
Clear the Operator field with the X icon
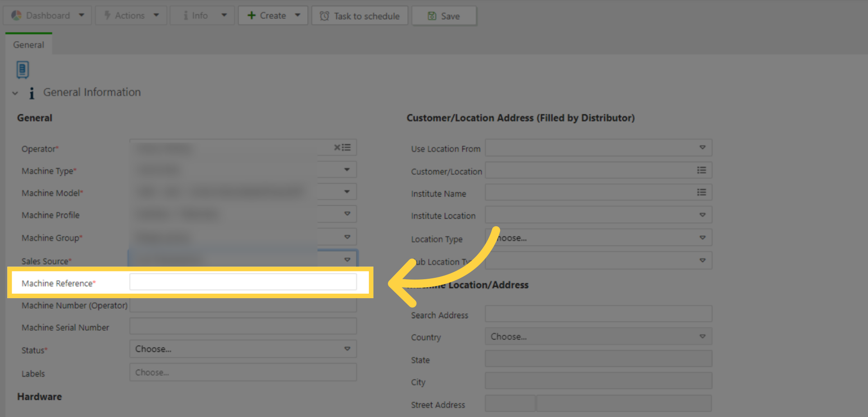coord(337,147)
